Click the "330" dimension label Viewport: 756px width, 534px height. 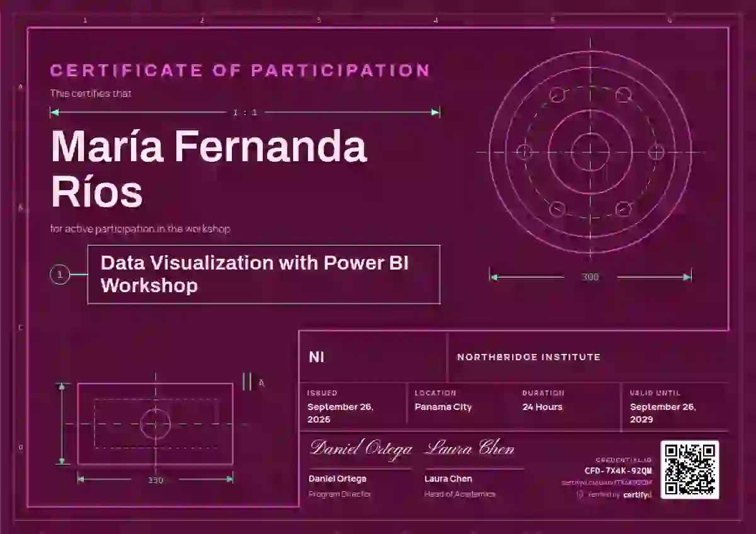(x=155, y=480)
